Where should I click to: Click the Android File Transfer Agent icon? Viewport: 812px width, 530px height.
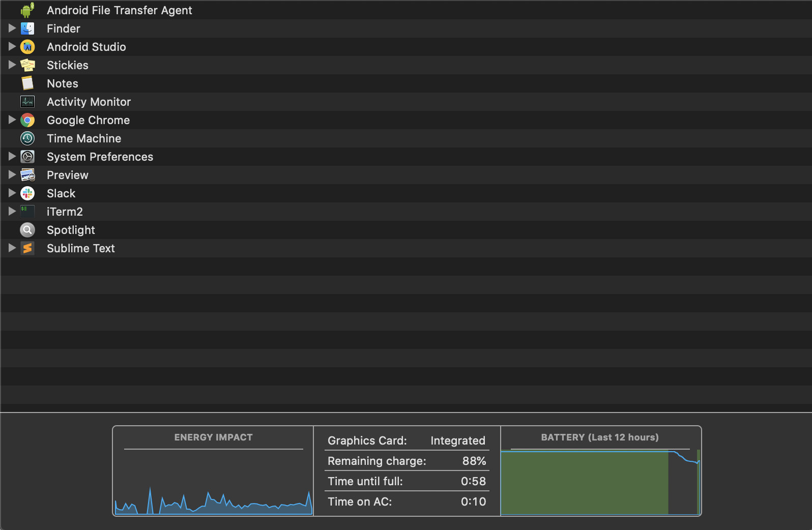click(x=27, y=10)
